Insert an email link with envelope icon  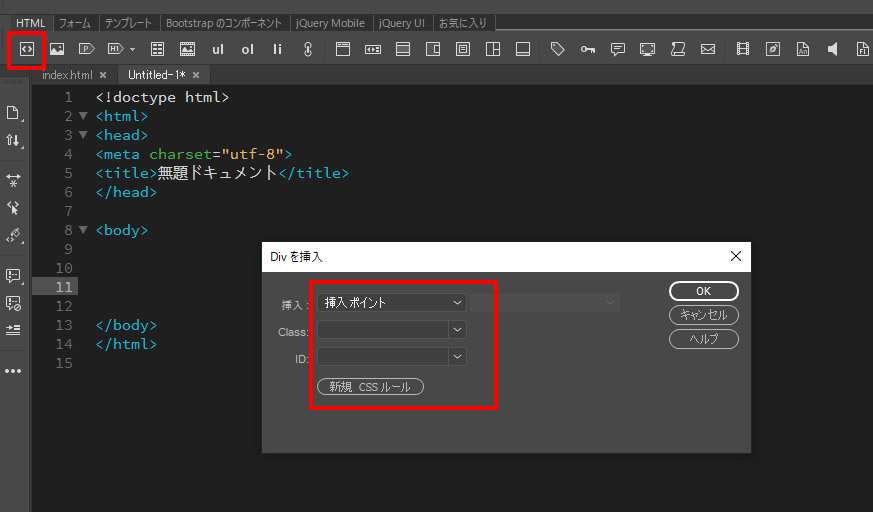pos(707,49)
